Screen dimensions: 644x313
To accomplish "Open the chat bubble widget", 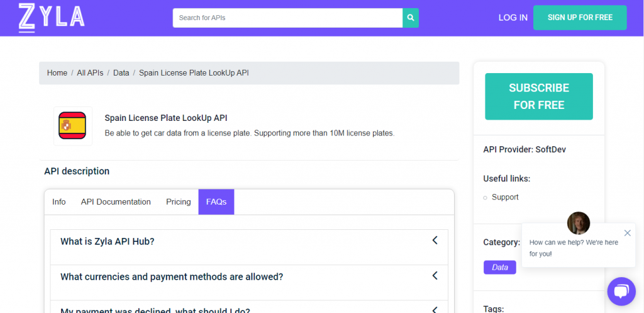I will (x=621, y=291).
